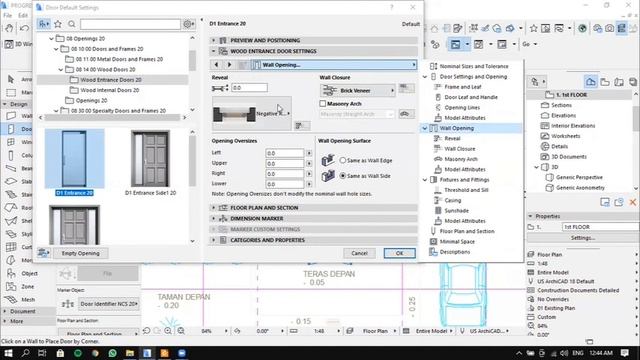Open the File menu
This screenshot has width=640, height=360.
[x=8, y=16]
